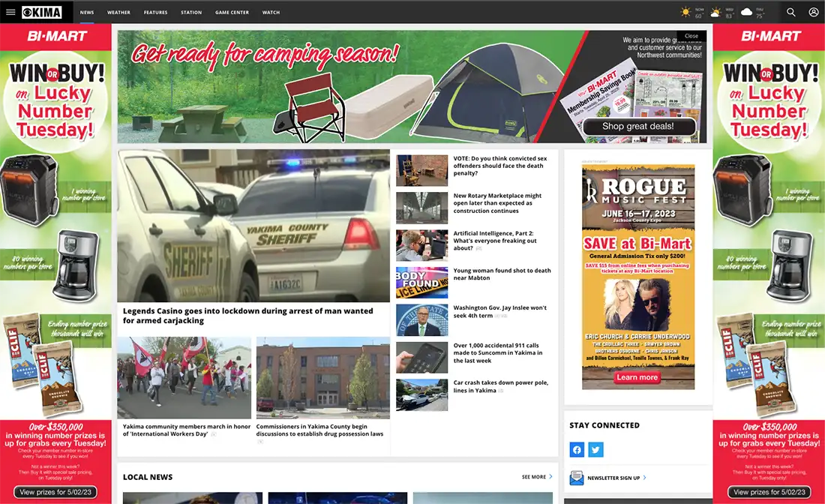This screenshot has height=504, width=825.
Task: Click Shop great deals button
Action: 638,126
